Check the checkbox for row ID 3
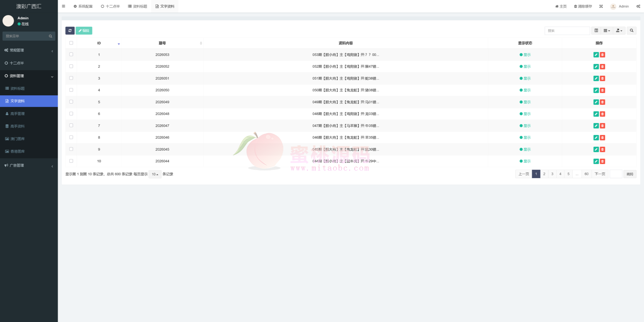This screenshot has width=644, height=322. pos(71,78)
